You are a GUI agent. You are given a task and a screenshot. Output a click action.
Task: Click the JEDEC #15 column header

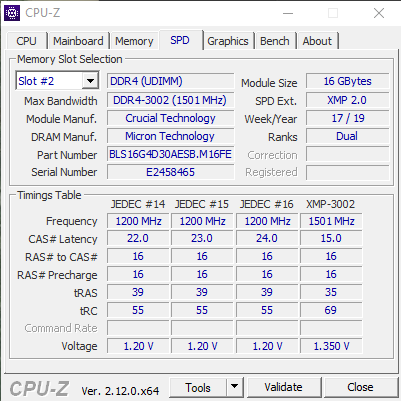tap(202, 204)
